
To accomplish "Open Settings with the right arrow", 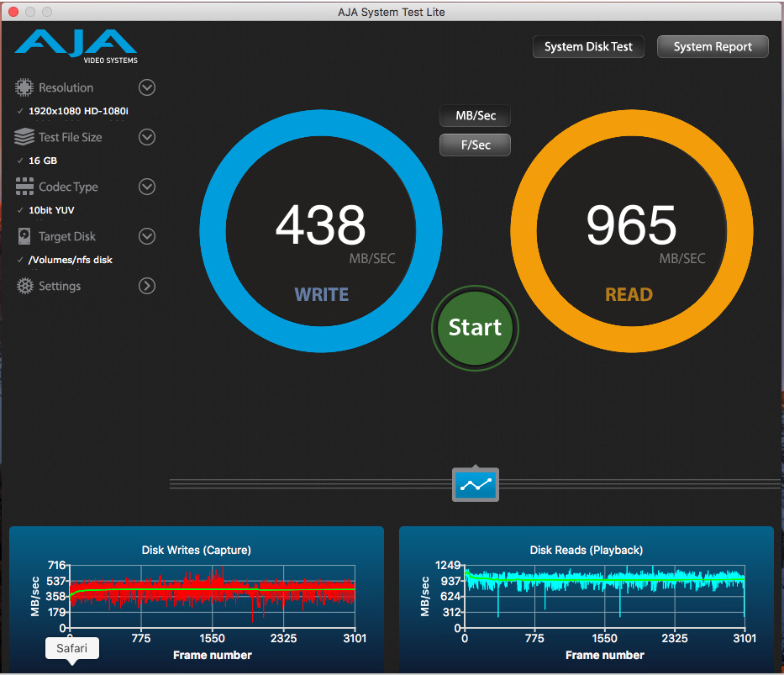I will click(146, 286).
